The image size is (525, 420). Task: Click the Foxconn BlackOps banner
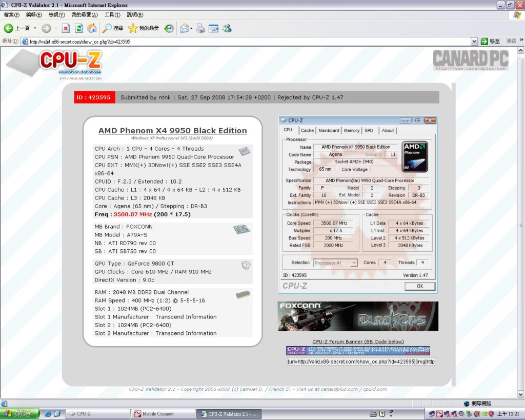tap(358, 316)
